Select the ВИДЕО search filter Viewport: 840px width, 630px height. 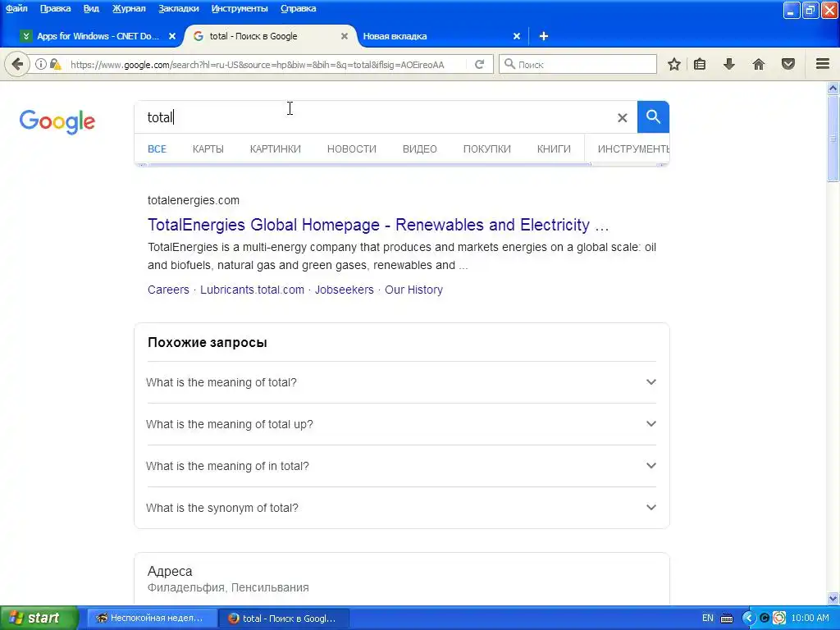pos(420,149)
